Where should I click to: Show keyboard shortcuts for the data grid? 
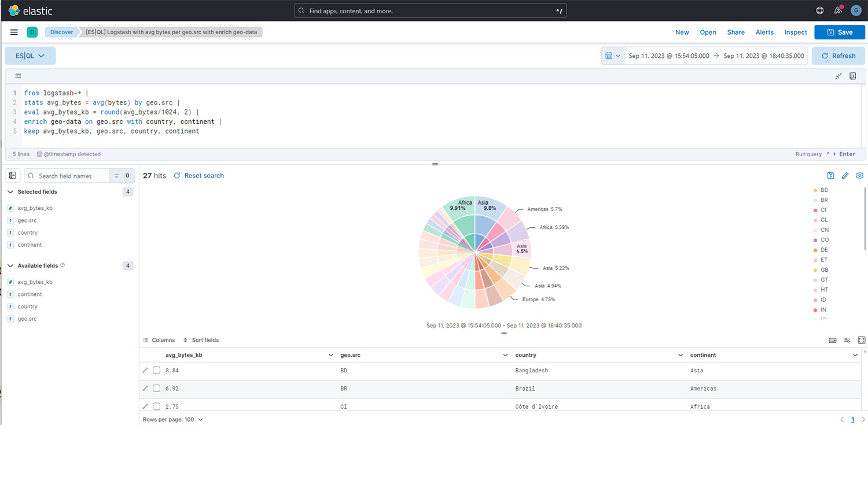point(833,341)
